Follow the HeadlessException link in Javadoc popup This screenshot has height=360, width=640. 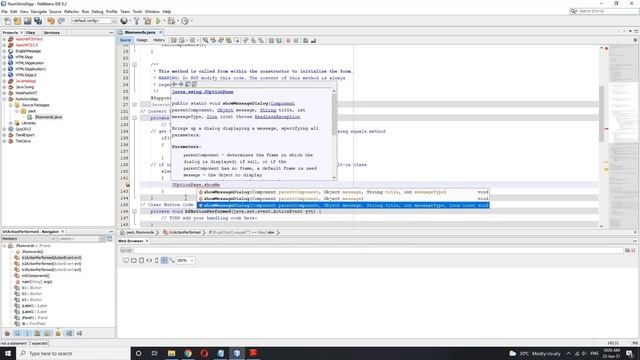pos(277,117)
